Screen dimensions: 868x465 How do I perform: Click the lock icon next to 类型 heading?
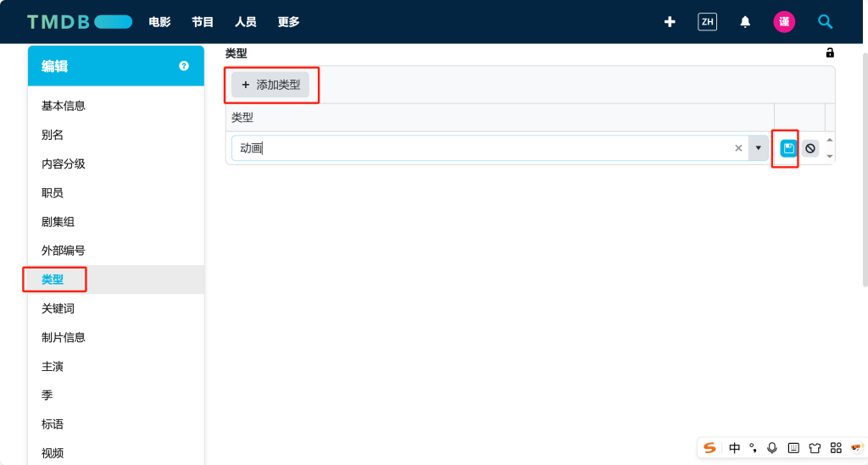click(830, 53)
